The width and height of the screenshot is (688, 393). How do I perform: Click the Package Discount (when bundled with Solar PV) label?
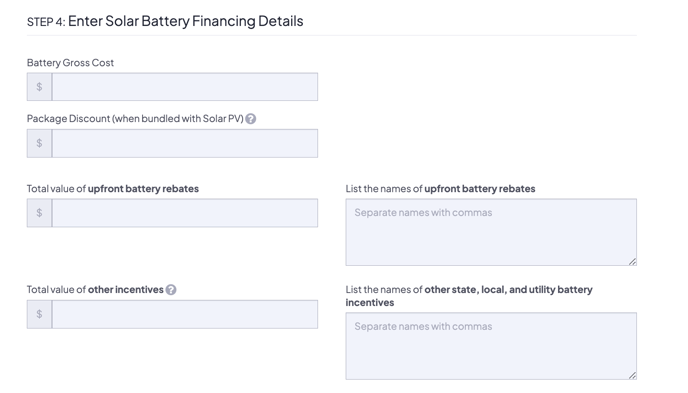coord(135,119)
